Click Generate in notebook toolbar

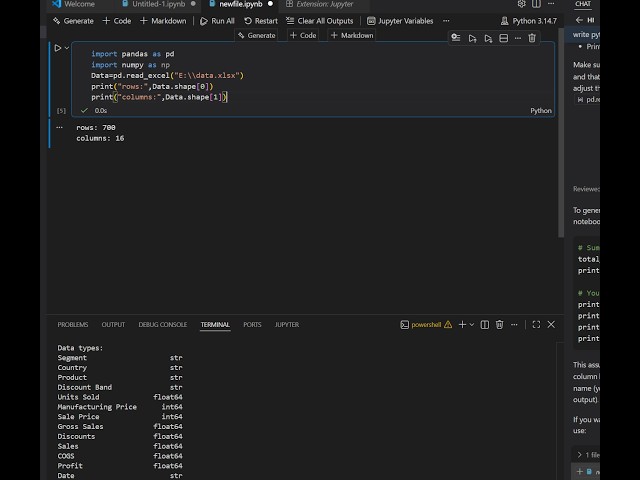pyautogui.click(x=73, y=21)
